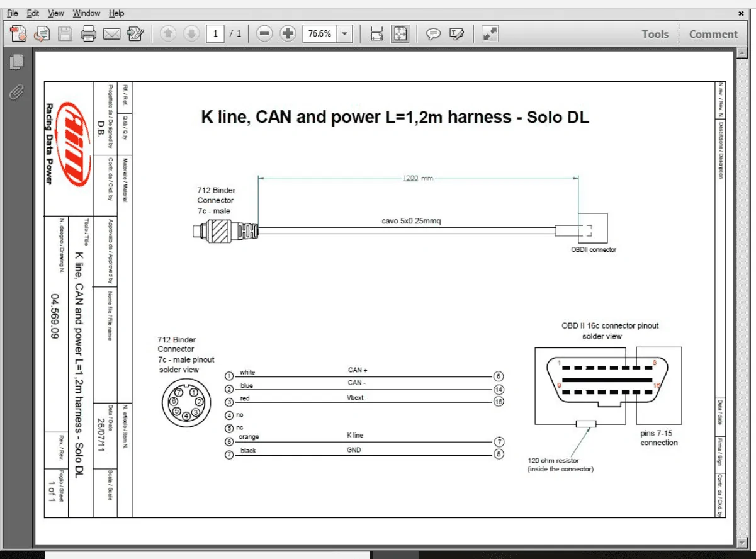Click the Save floppy disk icon
The image size is (756, 559).
tap(65, 33)
